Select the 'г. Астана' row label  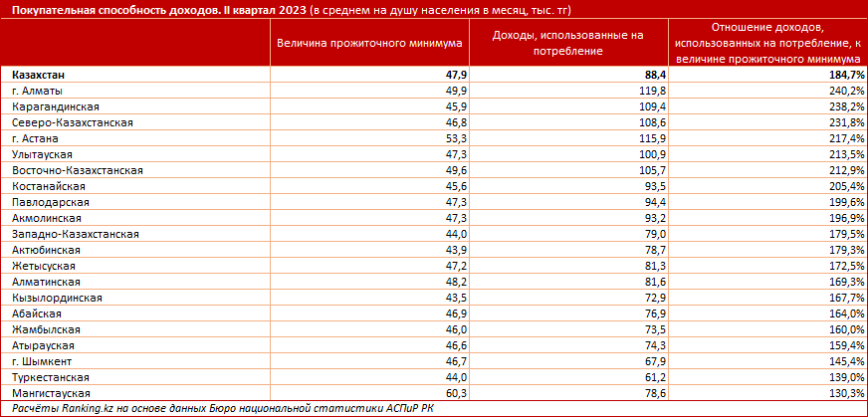pos(36,138)
